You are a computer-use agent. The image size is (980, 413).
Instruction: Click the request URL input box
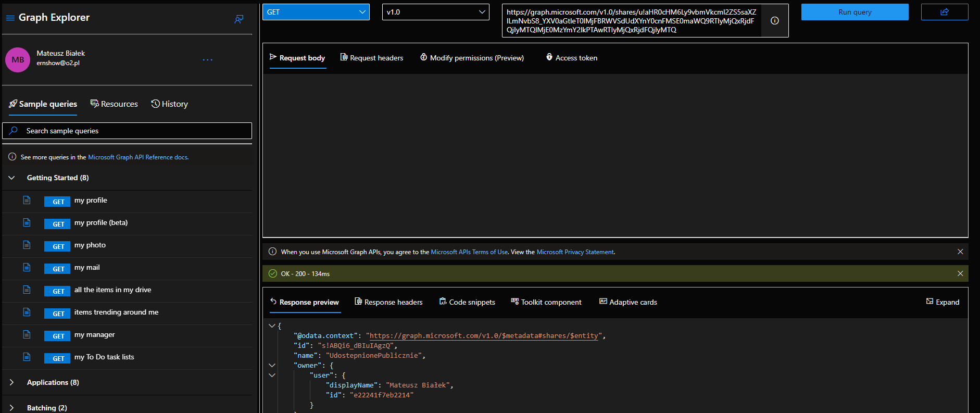pos(632,21)
